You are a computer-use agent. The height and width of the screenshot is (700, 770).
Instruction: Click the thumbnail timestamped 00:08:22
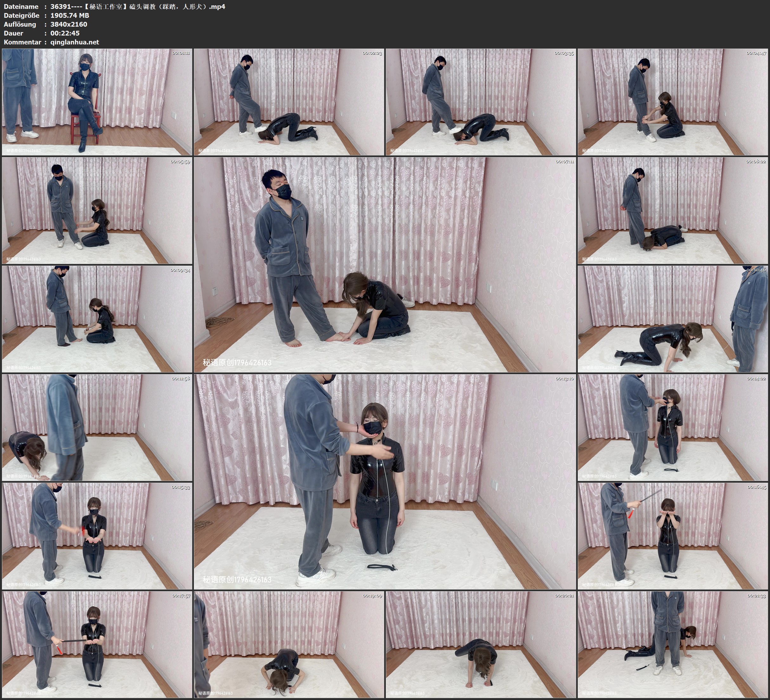click(x=673, y=210)
